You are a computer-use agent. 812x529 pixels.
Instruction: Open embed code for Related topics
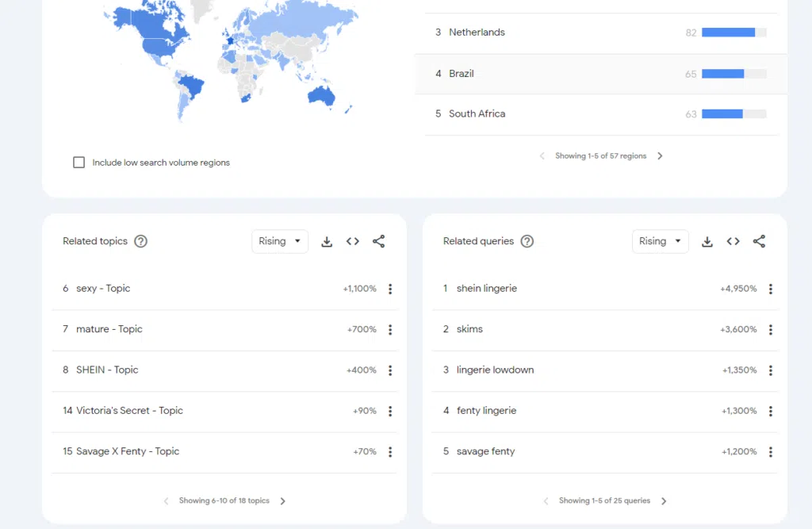pos(353,241)
